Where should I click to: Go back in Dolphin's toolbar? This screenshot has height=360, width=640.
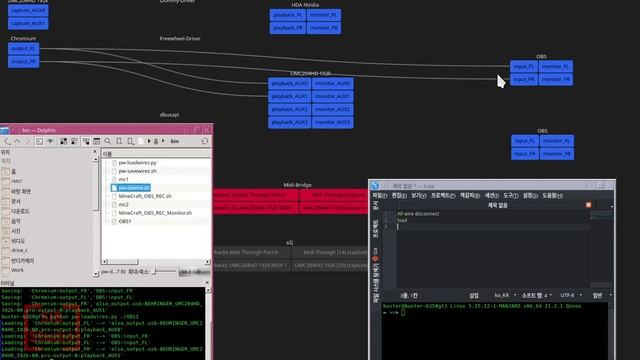(7, 141)
